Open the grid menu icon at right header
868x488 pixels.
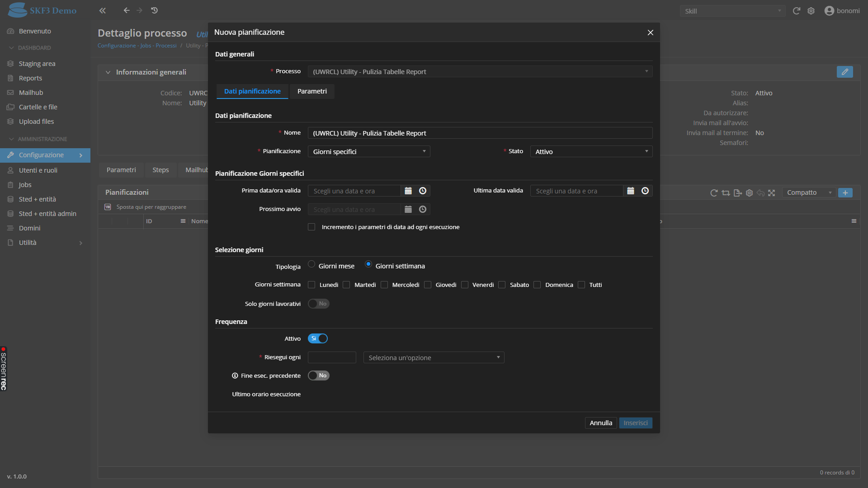[x=854, y=221]
